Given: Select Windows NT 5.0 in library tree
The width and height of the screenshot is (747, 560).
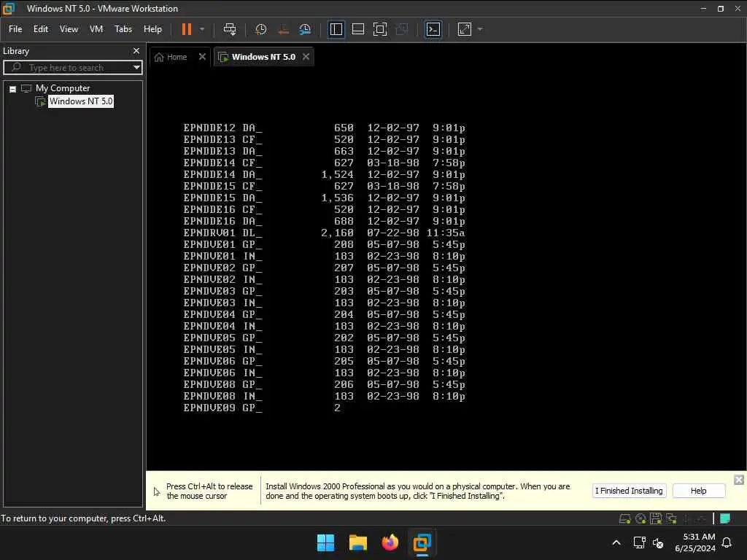Looking at the screenshot, I should pos(80,101).
